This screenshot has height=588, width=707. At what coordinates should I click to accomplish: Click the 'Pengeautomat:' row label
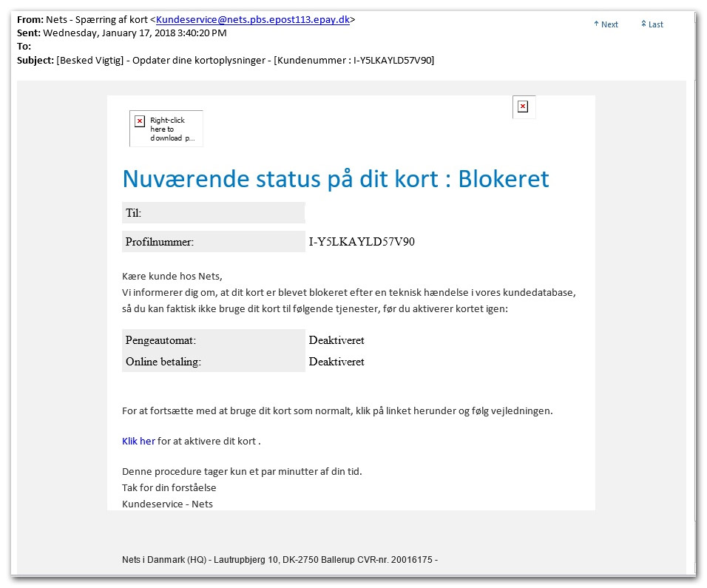[161, 340]
